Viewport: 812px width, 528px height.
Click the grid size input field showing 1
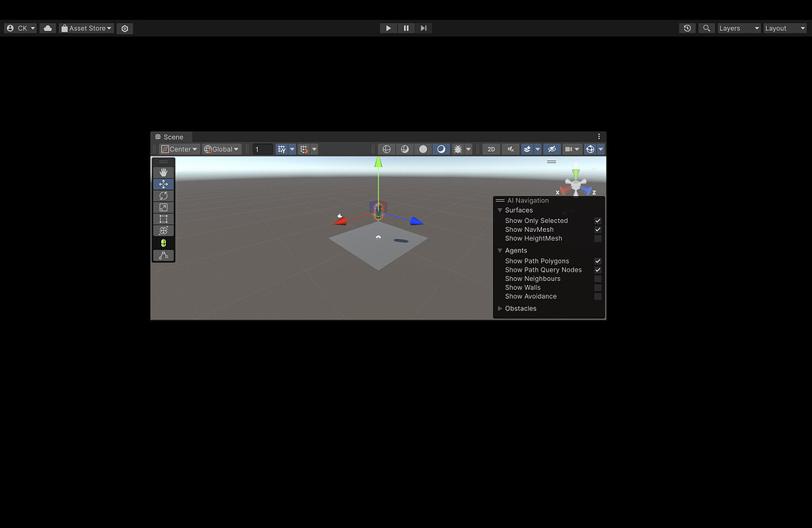coord(262,148)
